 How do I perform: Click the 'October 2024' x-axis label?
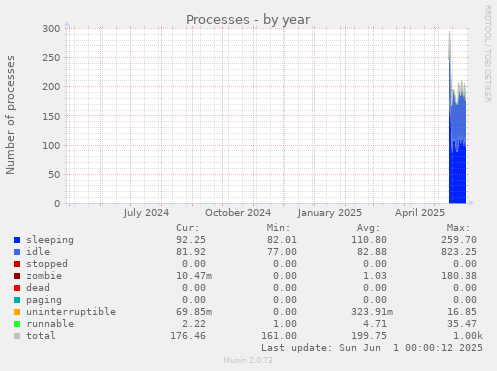pyautogui.click(x=238, y=213)
